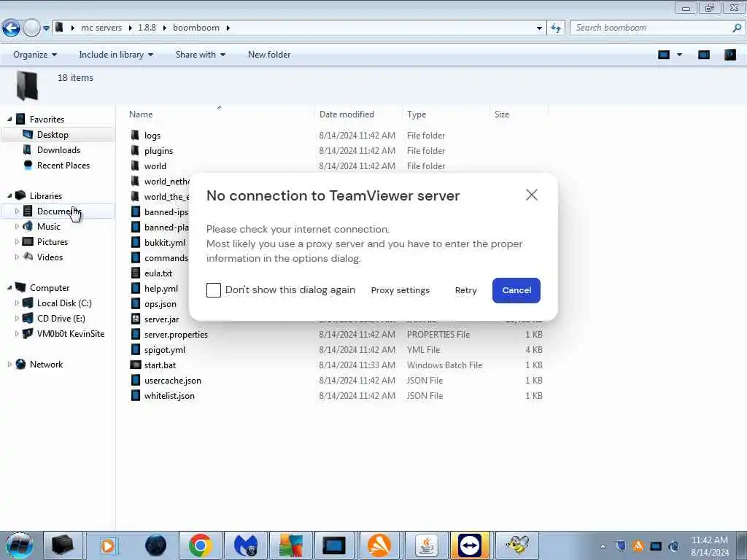
Task: Expand the Network node
Action: [x=9, y=365]
